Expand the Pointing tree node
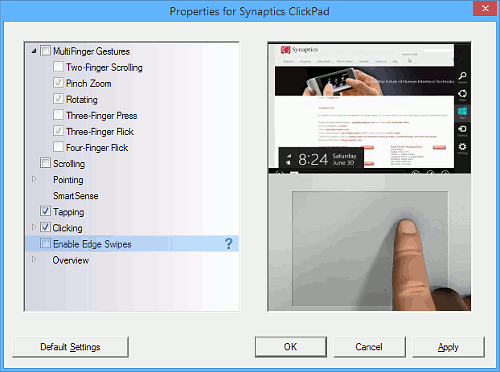 (x=34, y=179)
